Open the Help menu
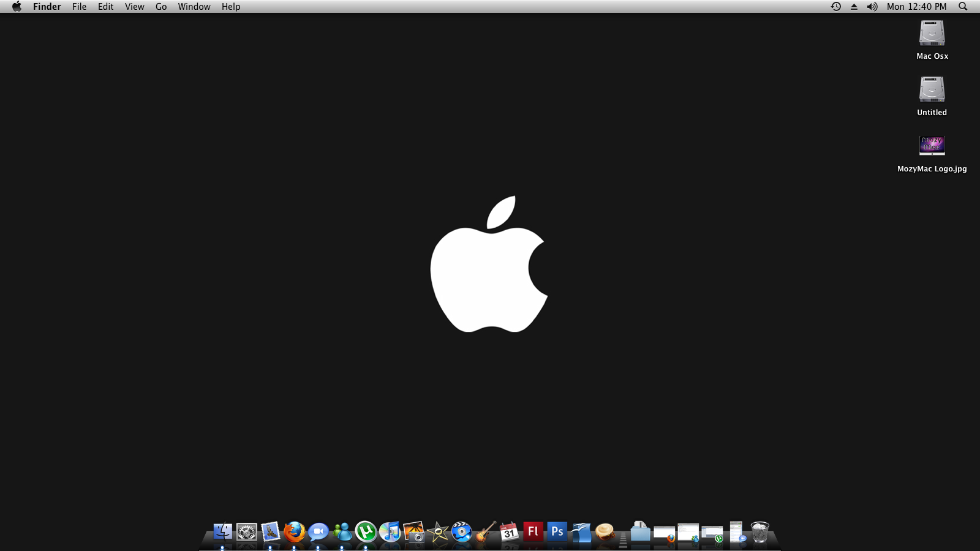 (231, 7)
